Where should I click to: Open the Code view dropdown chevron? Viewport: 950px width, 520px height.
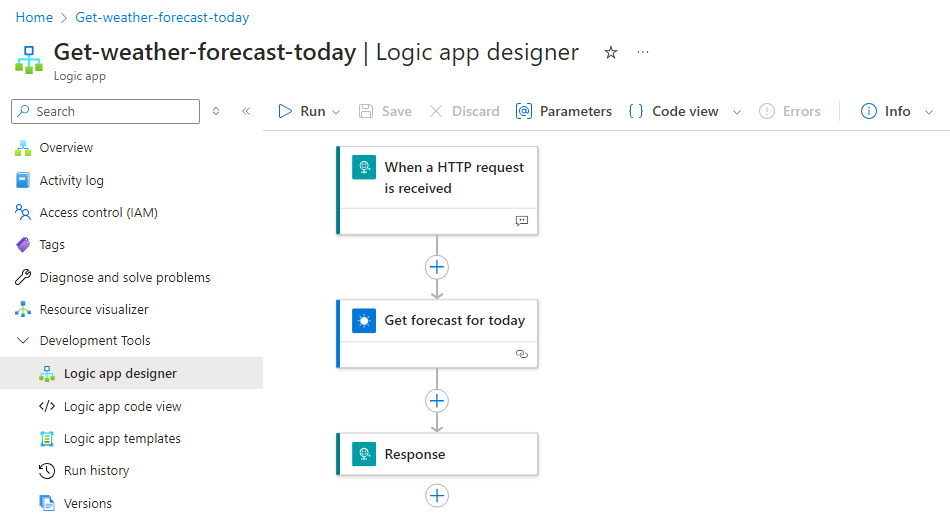(737, 112)
